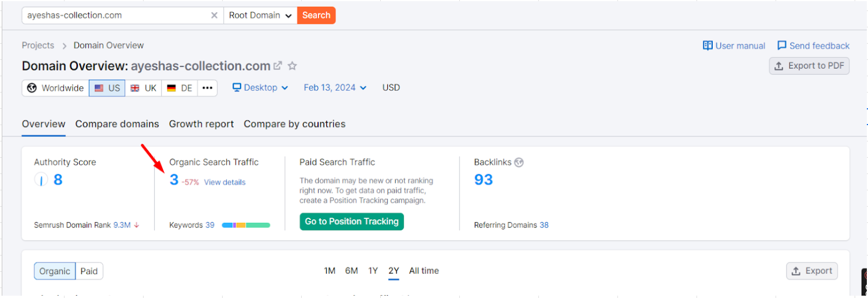Expand the Desktop device dropdown
868x298 pixels.
[260, 88]
